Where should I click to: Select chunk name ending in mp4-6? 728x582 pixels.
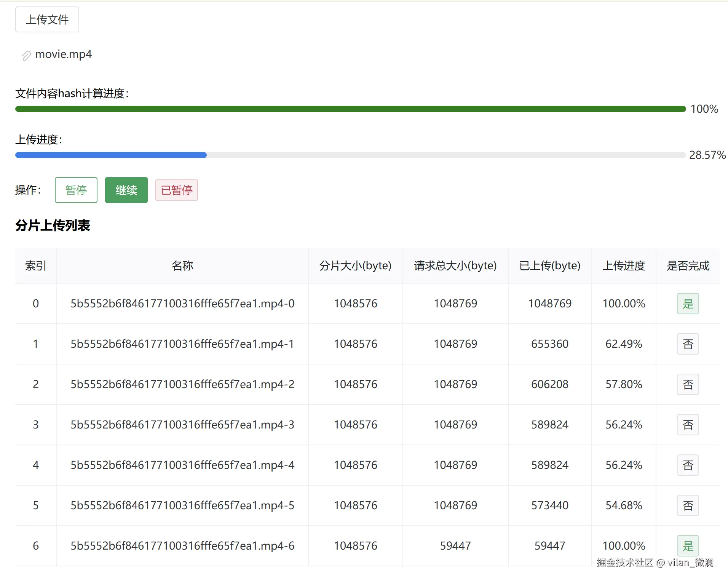pos(182,546)
